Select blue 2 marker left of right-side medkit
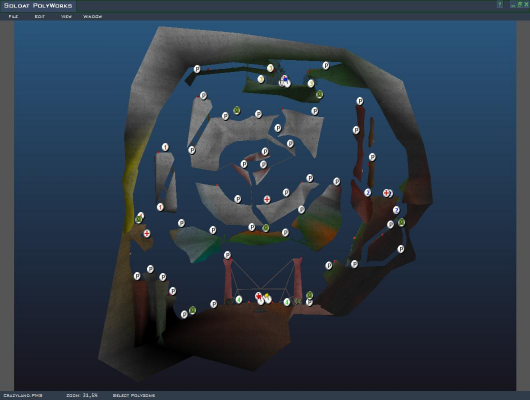Viewport: 530px width, 400px height. (x=367, y=193)
